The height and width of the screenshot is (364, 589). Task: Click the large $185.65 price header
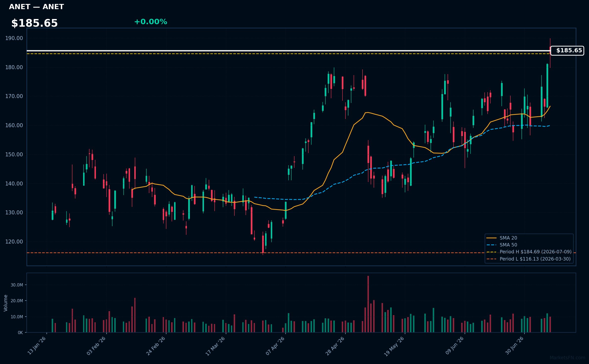click(34, 23)
